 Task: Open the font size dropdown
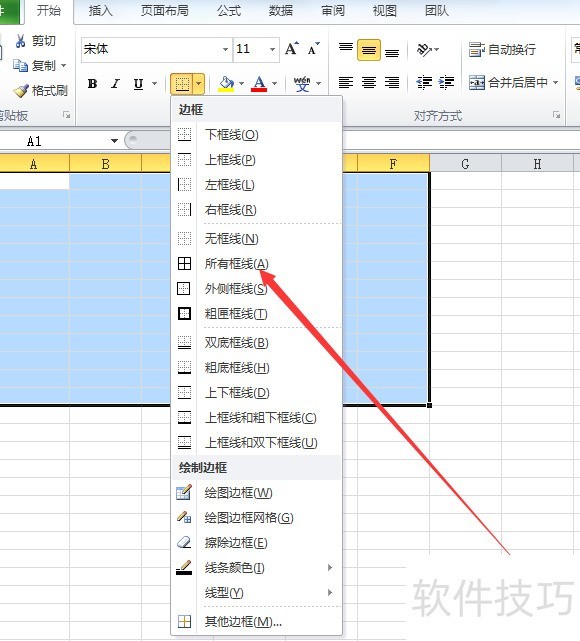tap(272, 49)
